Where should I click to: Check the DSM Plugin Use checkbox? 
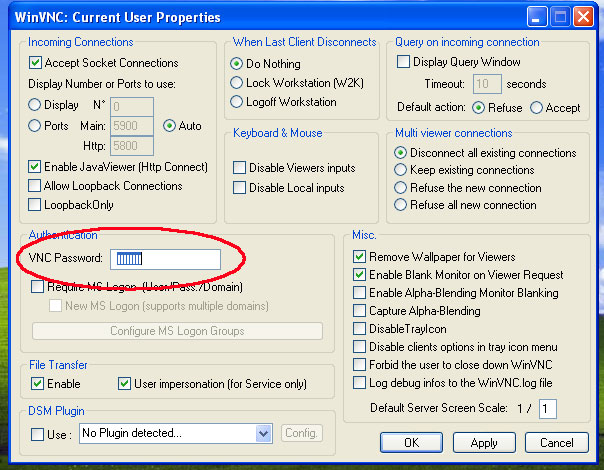pos(37,435)
